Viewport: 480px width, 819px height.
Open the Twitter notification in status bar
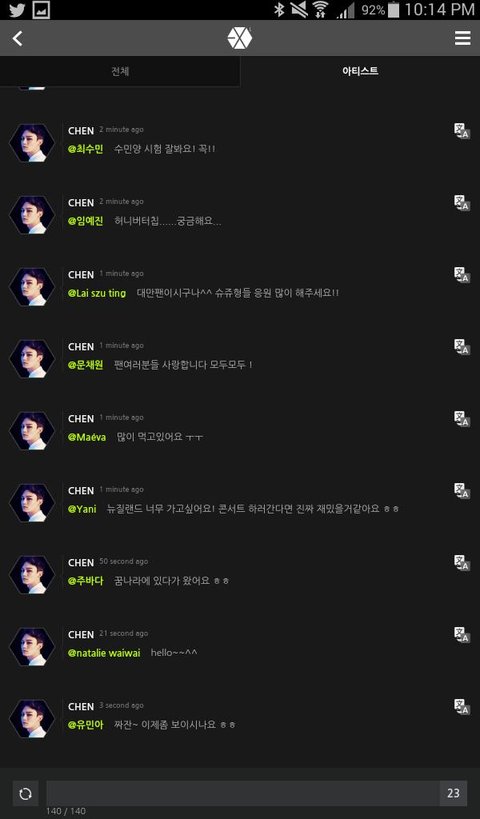(x=17, y=10)
